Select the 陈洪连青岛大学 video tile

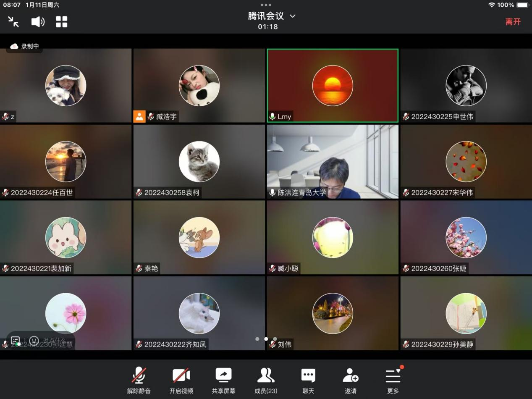pyautogui.click(x=333, y=161)
